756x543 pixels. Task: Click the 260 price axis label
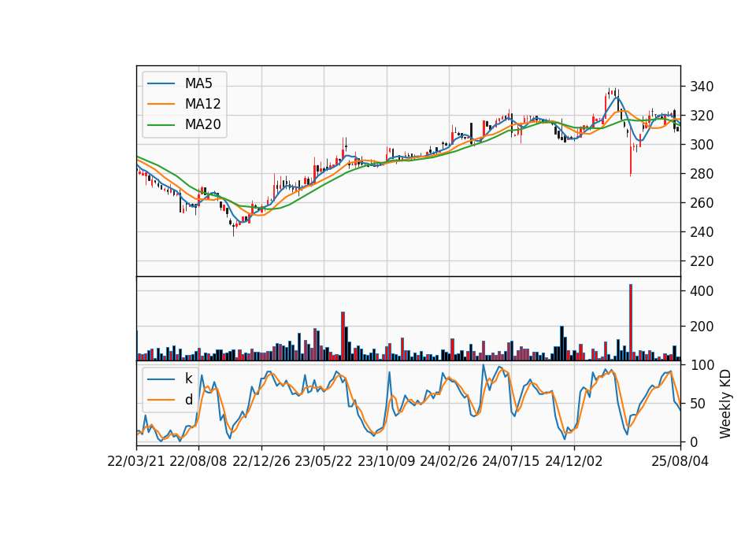pyautogui.click(x=702, y=203)
